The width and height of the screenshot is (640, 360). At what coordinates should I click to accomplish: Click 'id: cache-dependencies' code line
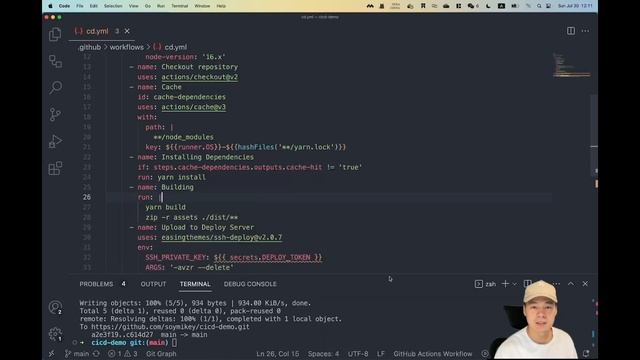(181, 97)
